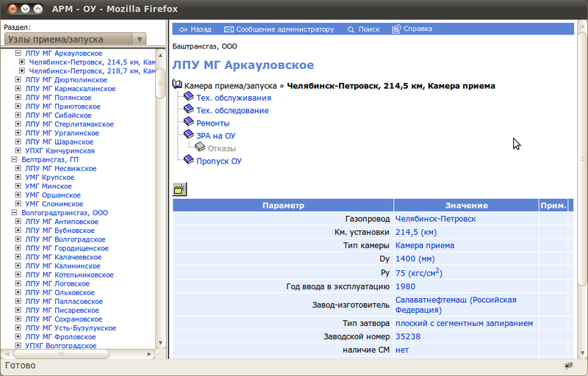Click the book icon beside Тех. обследование
The height and width of the screenshot is (376, 588).
point(189,109)
